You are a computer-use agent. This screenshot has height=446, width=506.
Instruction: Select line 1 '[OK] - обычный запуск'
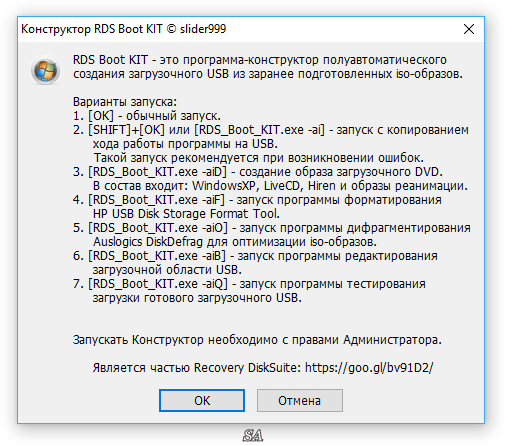(147, 116)
